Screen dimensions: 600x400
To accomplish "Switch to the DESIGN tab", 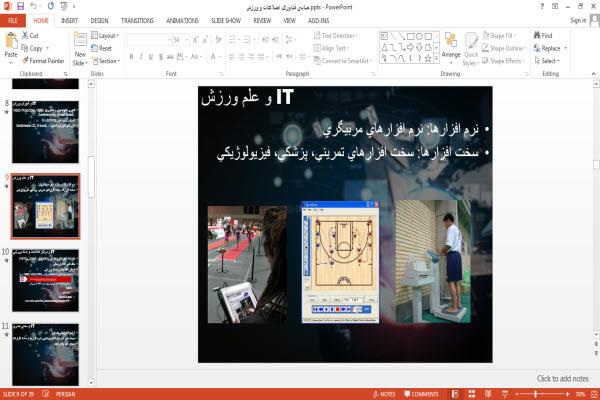I will (99, 21).
